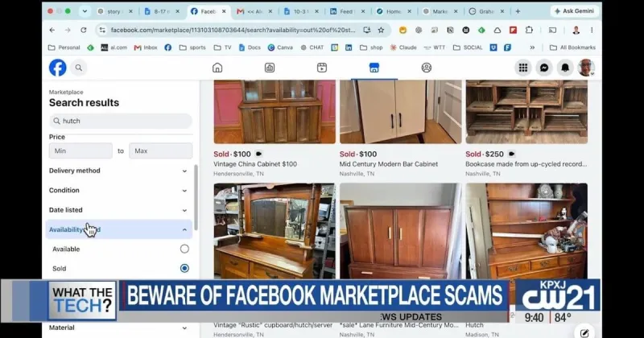The width and height of the screenshot is (644, 338).
Task: Open the Chrome extensions puzzle icon
Action: point(529,30)
